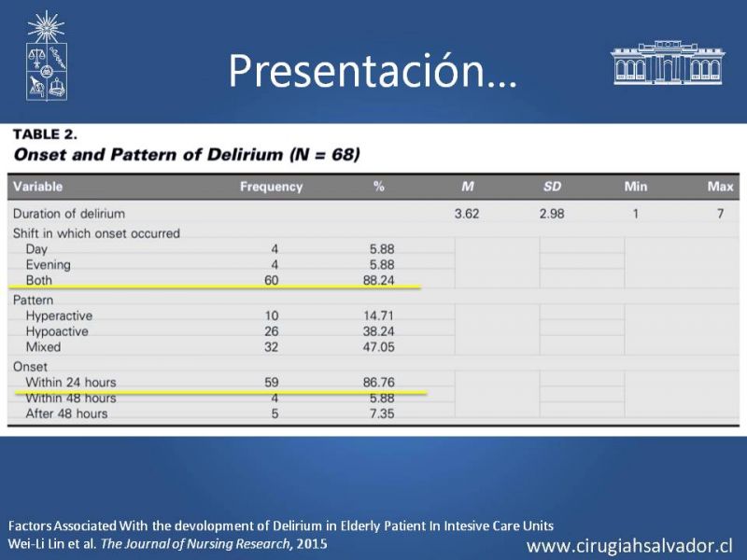Click the standalone 'Onset' section heading row
Image resolution: width=747 pixels, height=560 pixels.
[30, 367]
